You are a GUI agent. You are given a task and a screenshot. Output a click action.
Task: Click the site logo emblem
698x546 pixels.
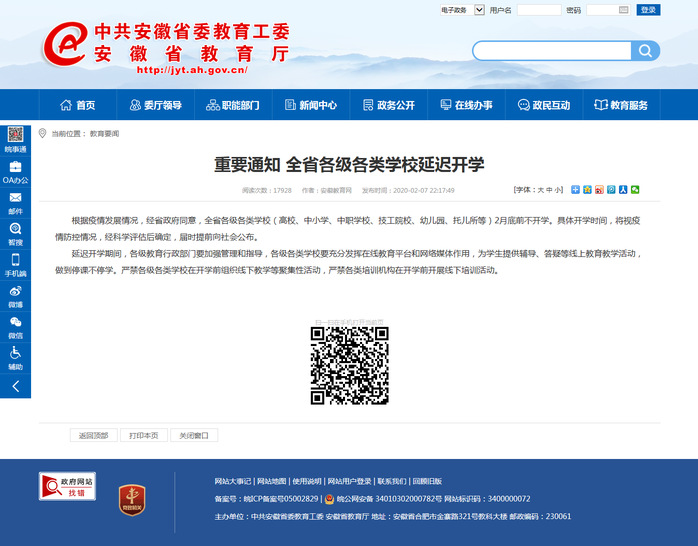point(65,44)
